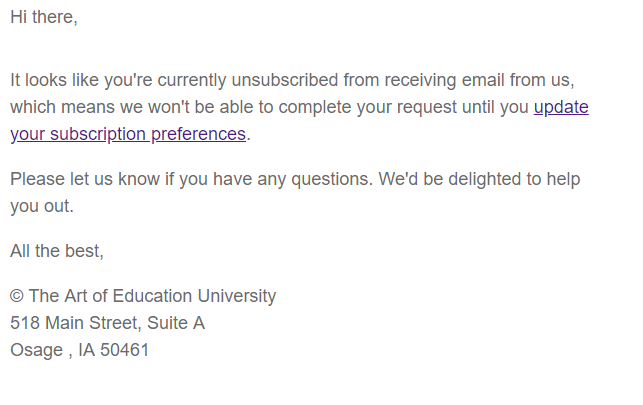Click the zip code '50461'
The height and width of the screenshot is (405, 643).
[x=125, y=350]
